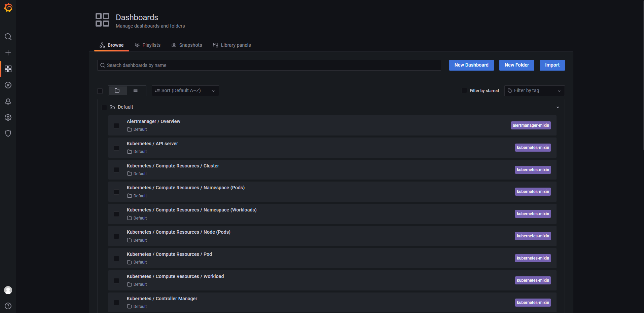The width and height of the screenshot is (644, 313).
Task: Toggle the select-all checkbox near view toggles
Action: click(100, 91)
